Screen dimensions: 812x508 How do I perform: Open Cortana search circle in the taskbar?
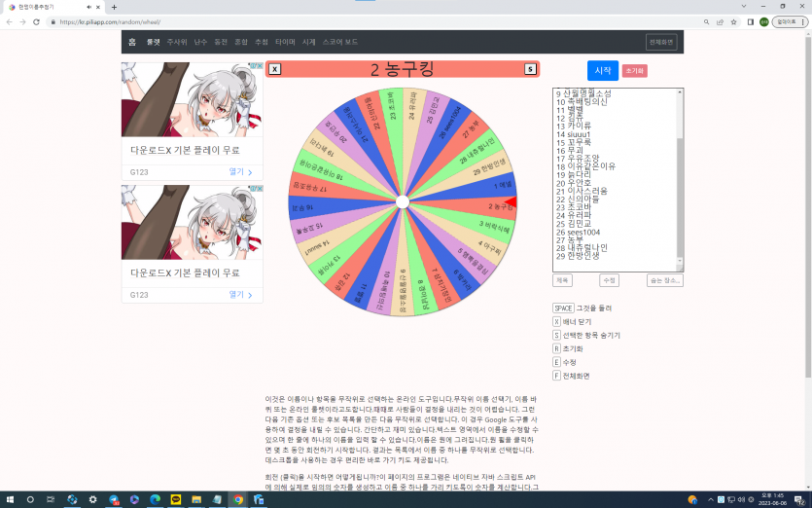(x=30, y=499)
